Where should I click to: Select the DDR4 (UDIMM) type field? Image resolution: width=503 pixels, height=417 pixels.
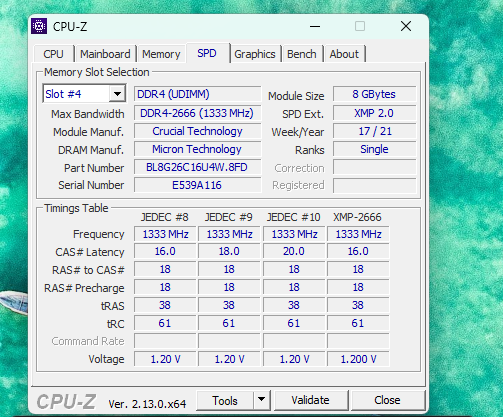coord(197,94)
